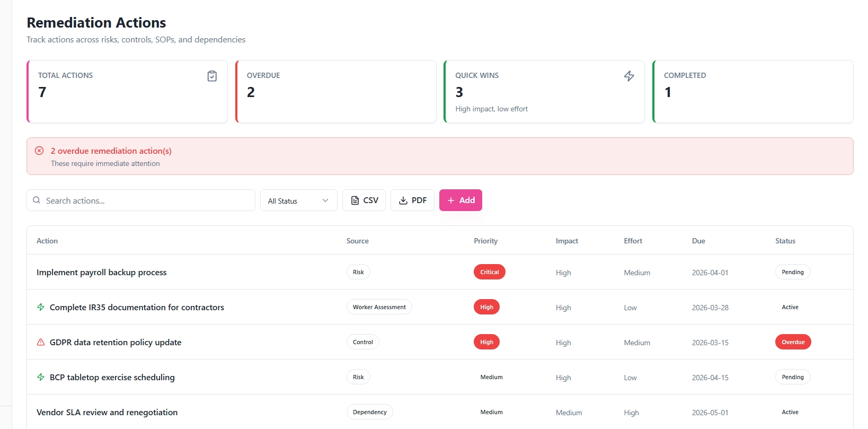Image resolution: width=868 pixels, height=429 pixels.
Task: Click the lightning bolt icon in Quick Wins card
Action: pos(629,76)
